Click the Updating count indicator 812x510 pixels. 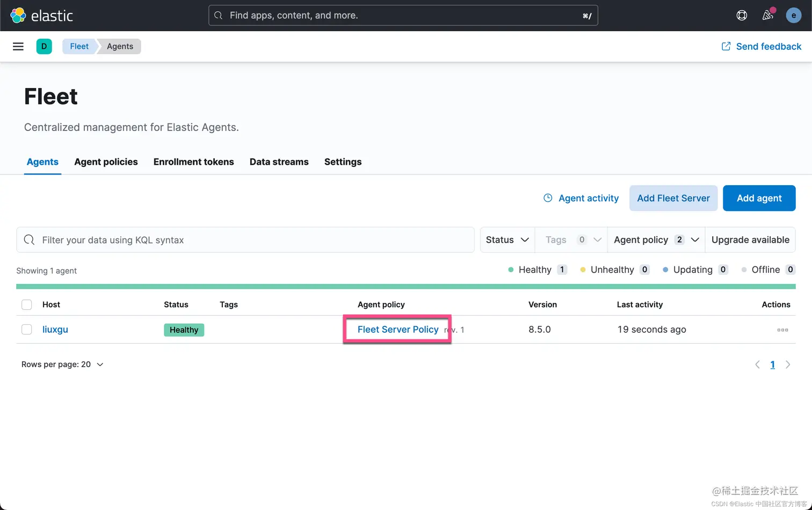695,269
